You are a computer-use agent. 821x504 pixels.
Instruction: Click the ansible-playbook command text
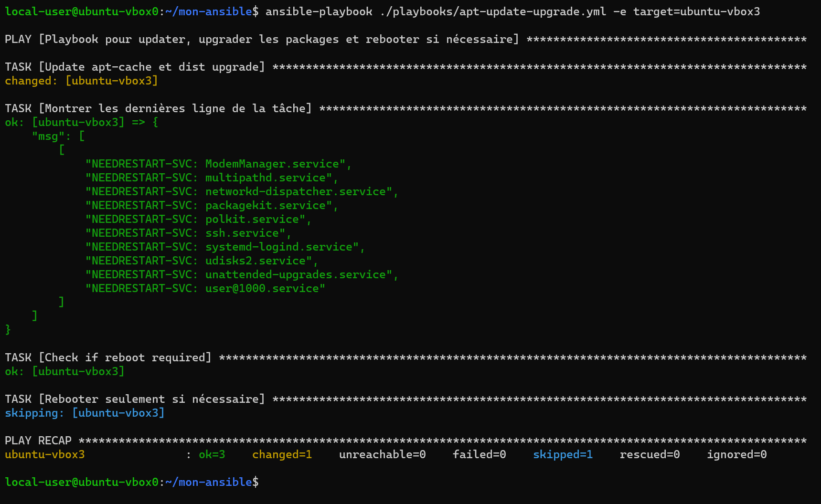click(x=319, y=11)
